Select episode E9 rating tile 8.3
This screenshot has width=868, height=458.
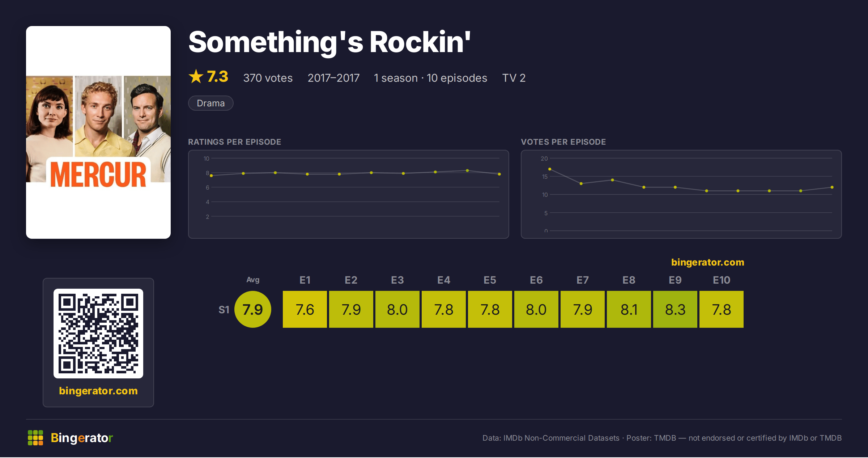(675, 309)
